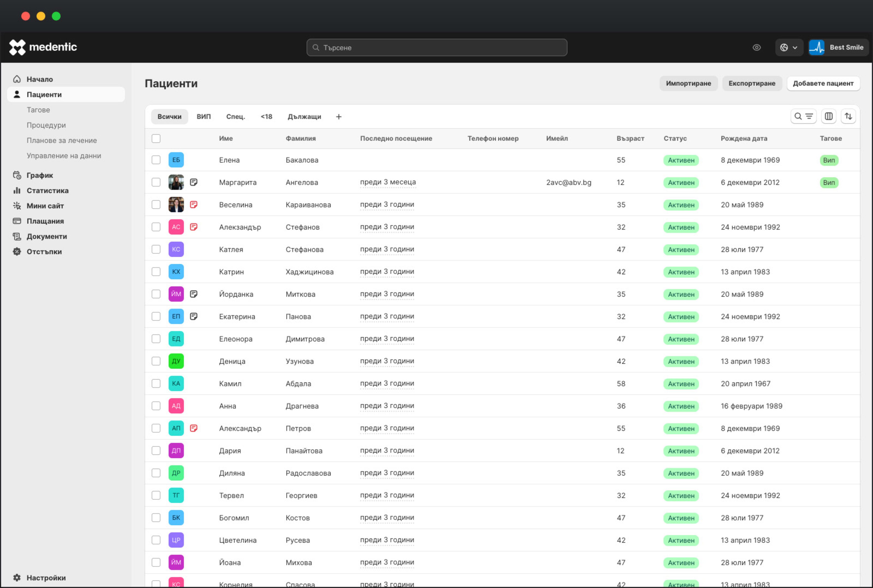Click the note icon beside Маргарита
The height and width of the screenshot is (588, 873).
click(193, 182)
